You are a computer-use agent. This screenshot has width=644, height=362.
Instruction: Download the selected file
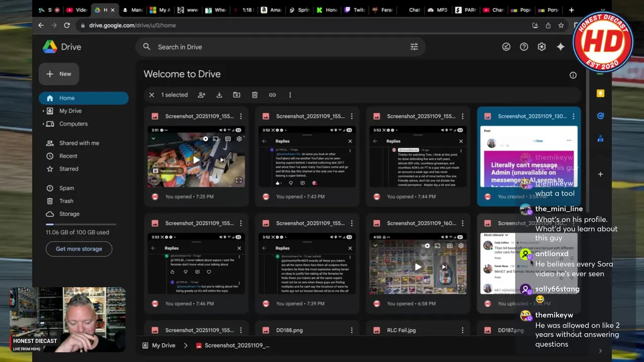[x=219, y=95]
